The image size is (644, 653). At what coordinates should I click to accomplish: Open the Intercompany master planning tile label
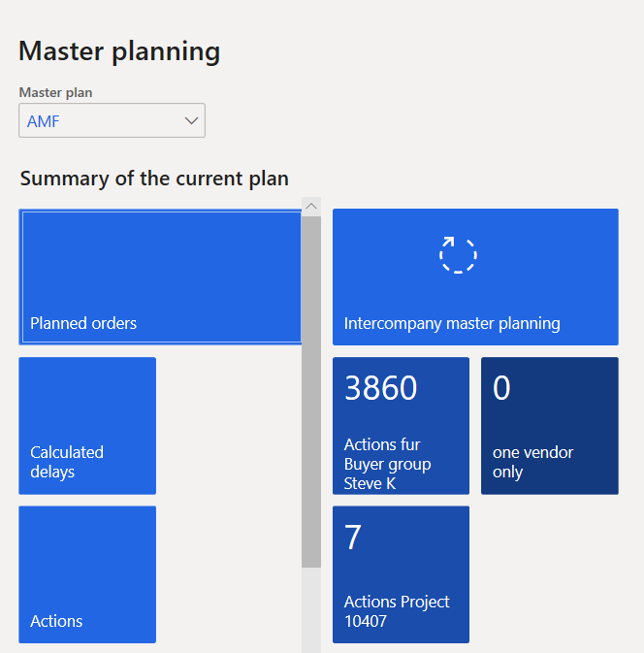point(452,323)
